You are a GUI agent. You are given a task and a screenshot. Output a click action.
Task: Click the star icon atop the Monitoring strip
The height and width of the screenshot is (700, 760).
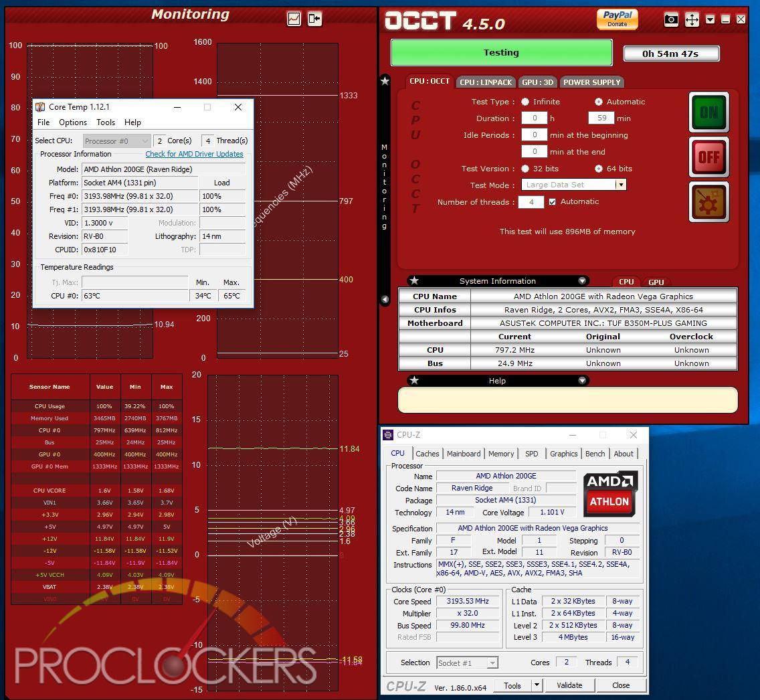[385, 81]
